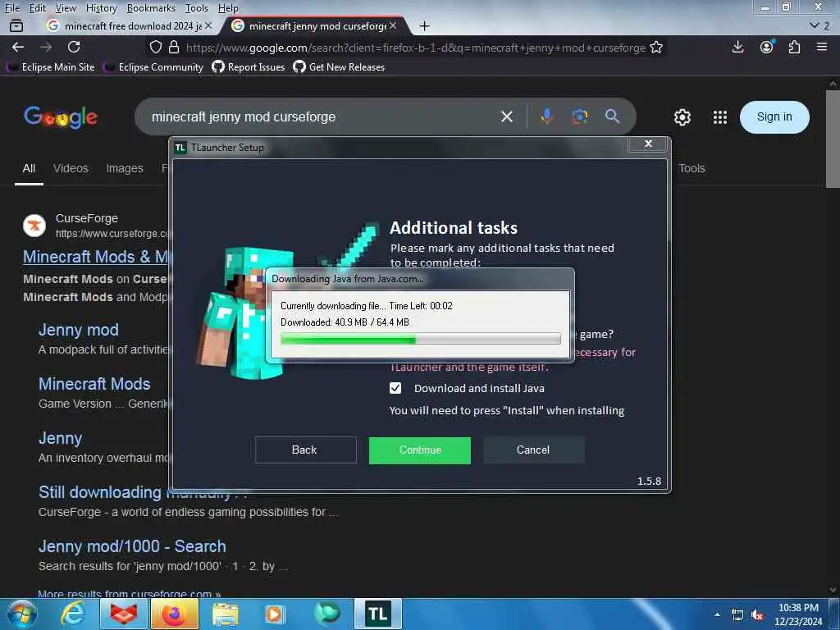Open the Edit menu
The height and width of the screenshot is (630, 840).
click(x=37, y=8)
